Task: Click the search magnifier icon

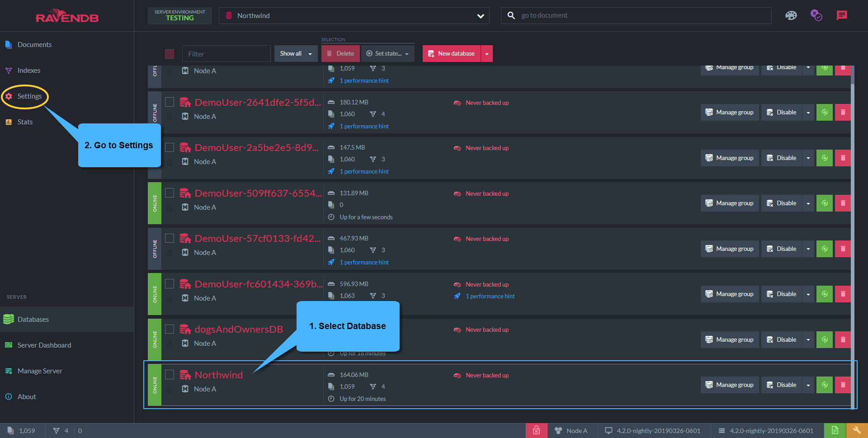Action: click(511, 15)
